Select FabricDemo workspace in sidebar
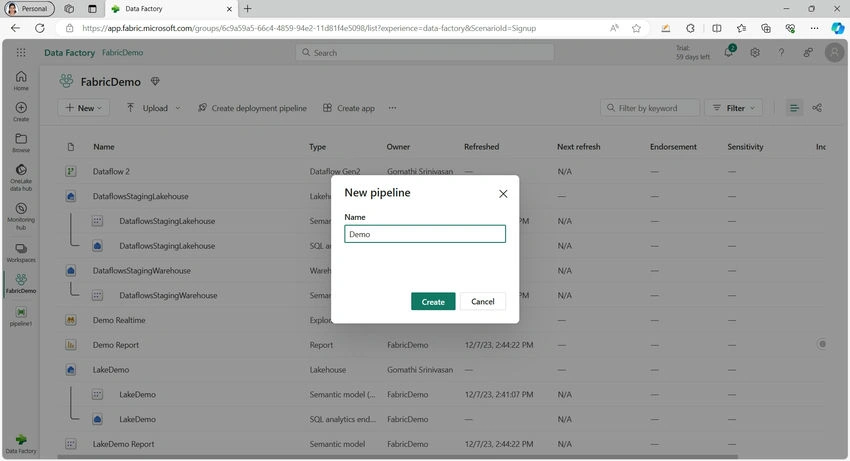 (x=21, y=283)
